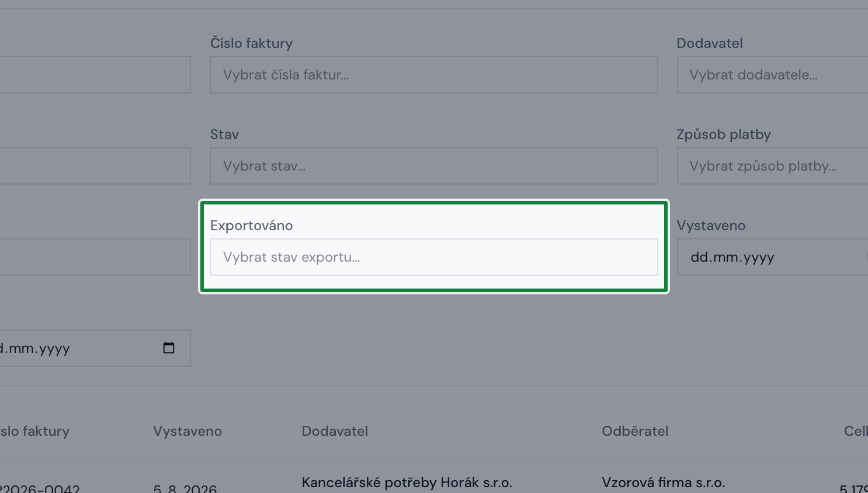Click the Vystaveno date input field
Viewport: 868px width, 493px height.
[772, 257]
